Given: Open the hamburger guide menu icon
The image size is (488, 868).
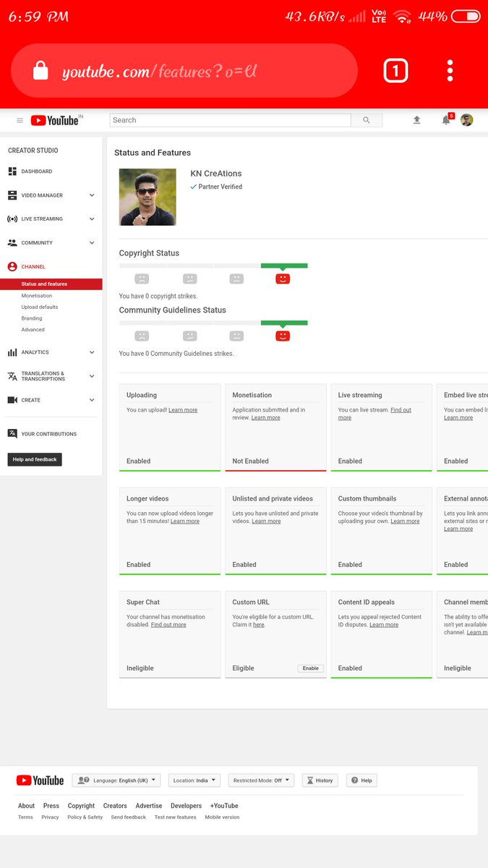Looking at the screenshot, I should point(20,121).
